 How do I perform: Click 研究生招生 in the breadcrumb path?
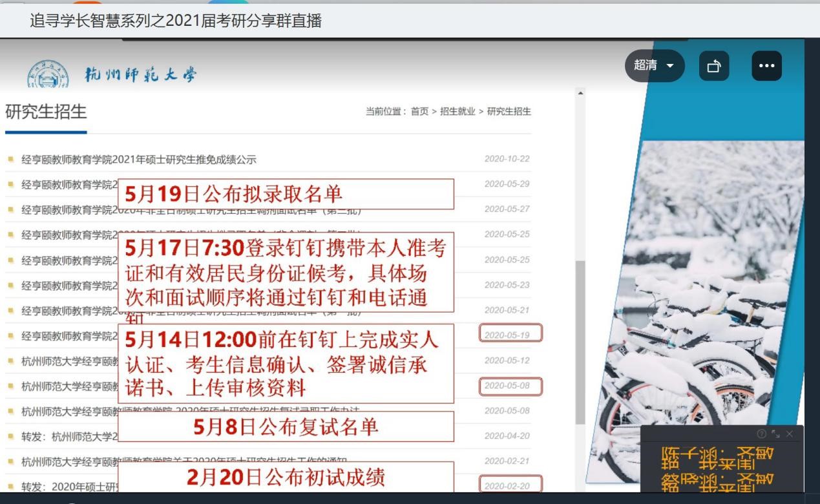(509, 112)
